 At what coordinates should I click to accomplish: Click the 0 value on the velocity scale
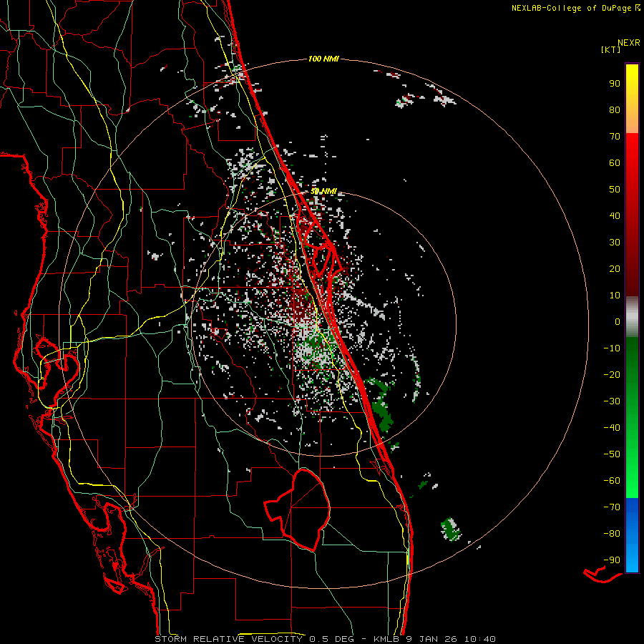pyautogui.click(x=618, y=322)
